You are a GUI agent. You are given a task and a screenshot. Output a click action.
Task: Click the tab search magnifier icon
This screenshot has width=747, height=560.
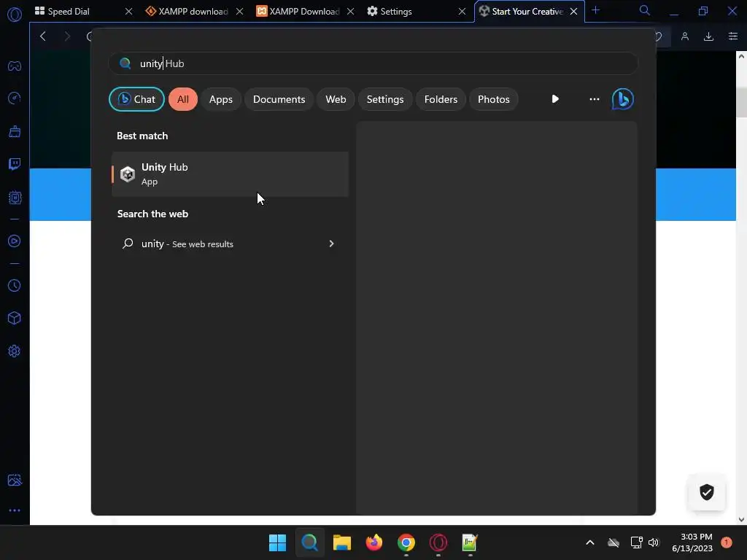645,10
